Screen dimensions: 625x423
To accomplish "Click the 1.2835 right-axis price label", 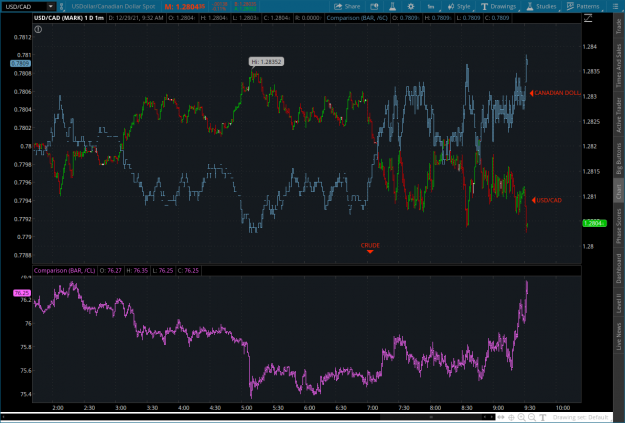I will 592,71.
